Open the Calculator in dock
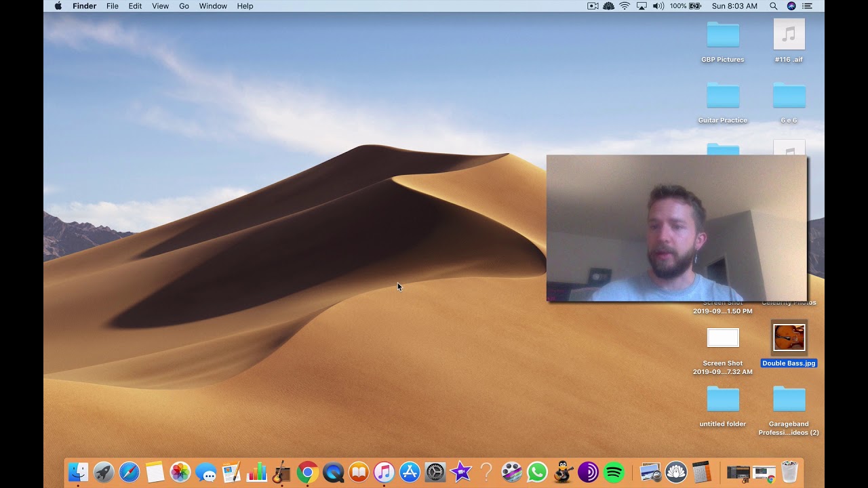The height and width of the screenshot is (488, 868). tap(701, 472)
